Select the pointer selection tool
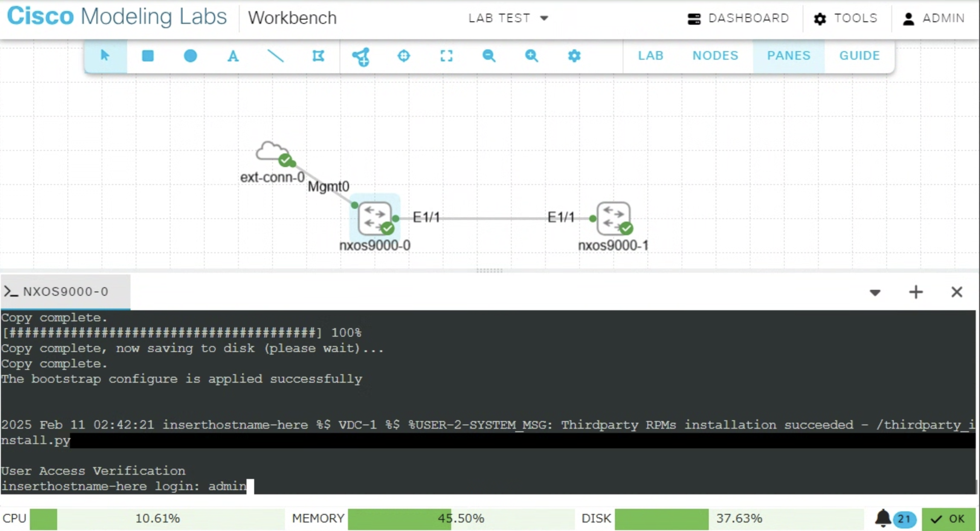This screenshot has width=980, height=531. coord(105,56)
